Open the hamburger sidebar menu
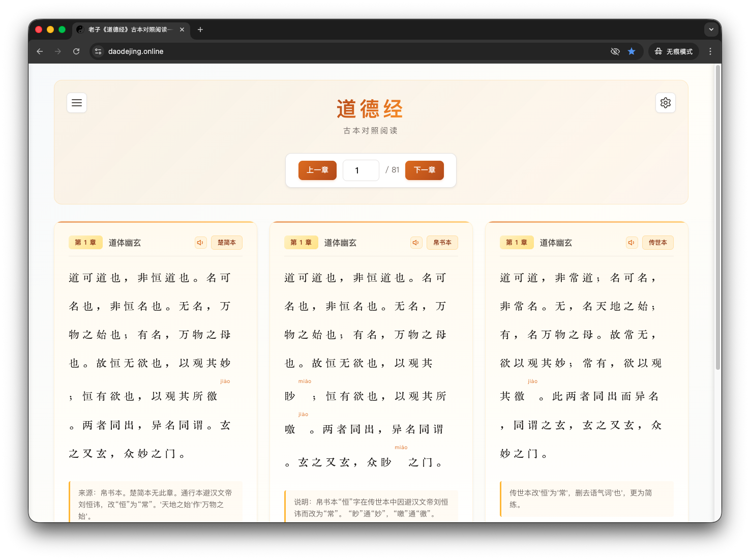 [77, 103]
